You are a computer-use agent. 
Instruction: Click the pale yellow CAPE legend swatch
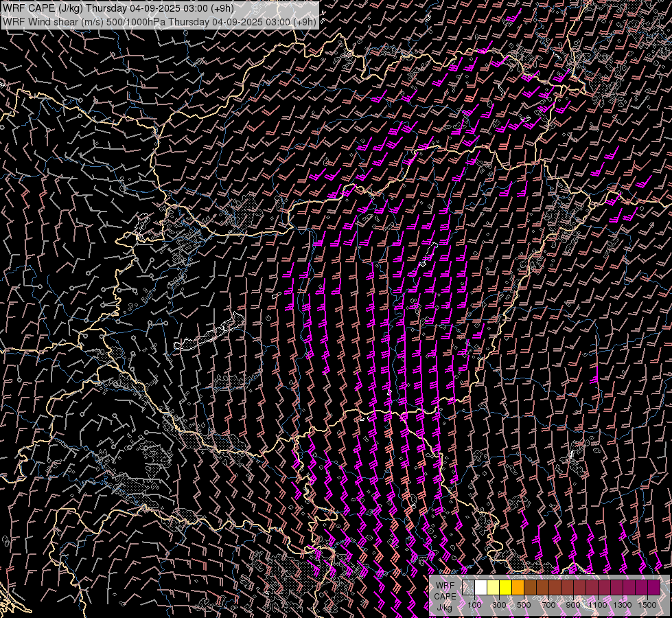pyautogui.click(x=494, y=587)
